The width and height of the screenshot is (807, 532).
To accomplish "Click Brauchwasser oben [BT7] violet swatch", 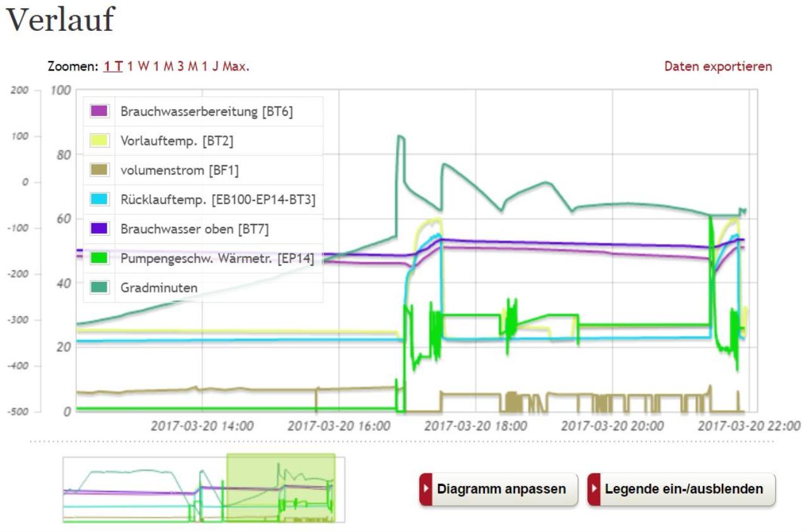I will tap(101, 228).
